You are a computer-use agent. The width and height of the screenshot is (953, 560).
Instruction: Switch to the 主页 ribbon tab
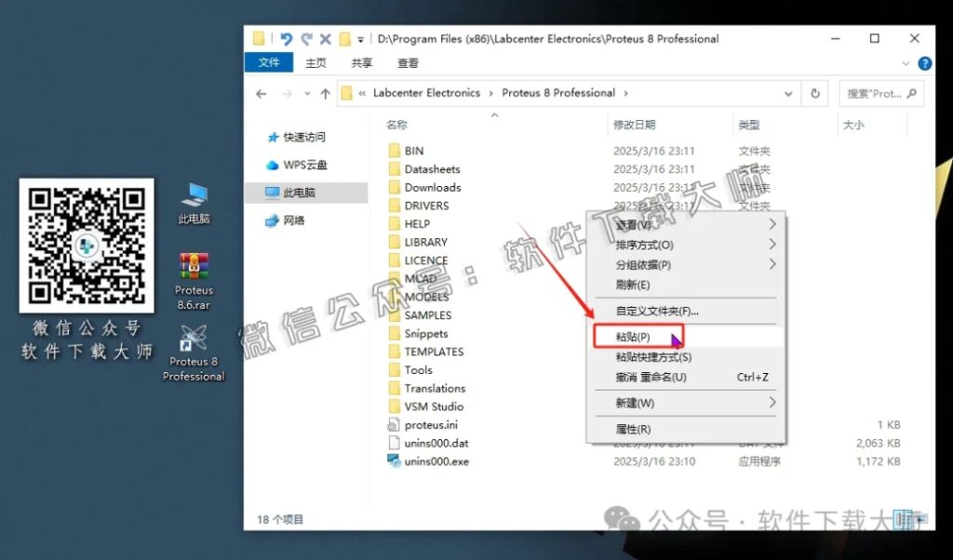tap(315, 62)
